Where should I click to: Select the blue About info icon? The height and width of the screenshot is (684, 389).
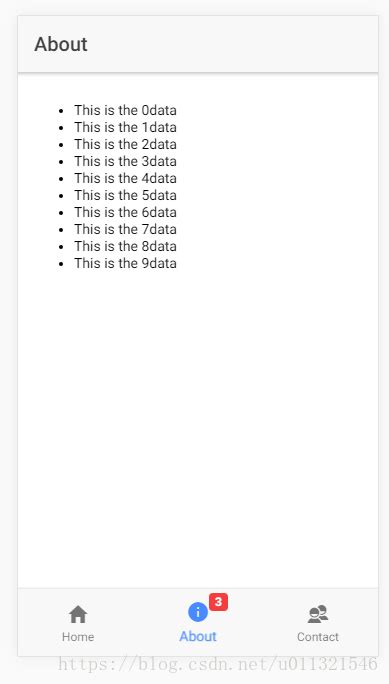click(198, 612)
